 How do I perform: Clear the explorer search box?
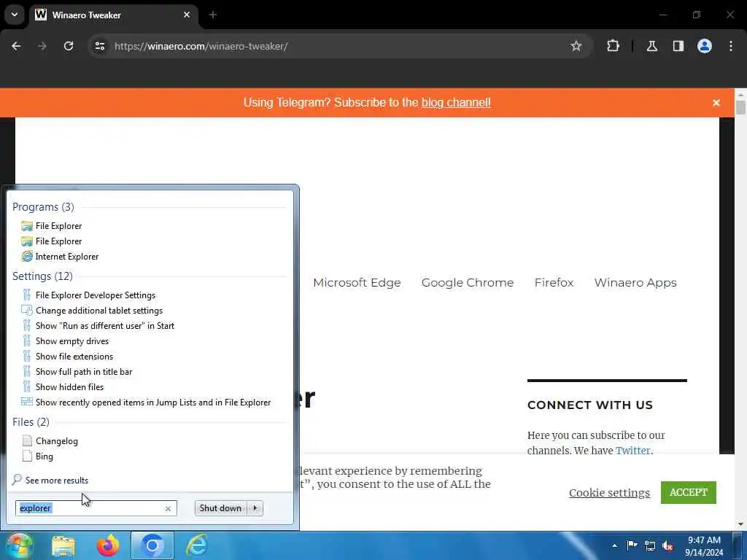click(168, 508)
